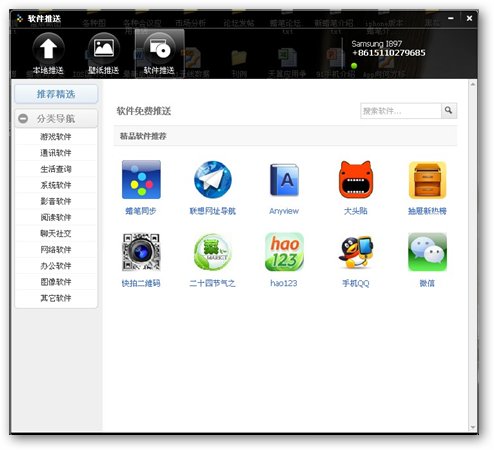
Task: Click the 联想网址导航 paper plane icon
Action: click(213, 179)
